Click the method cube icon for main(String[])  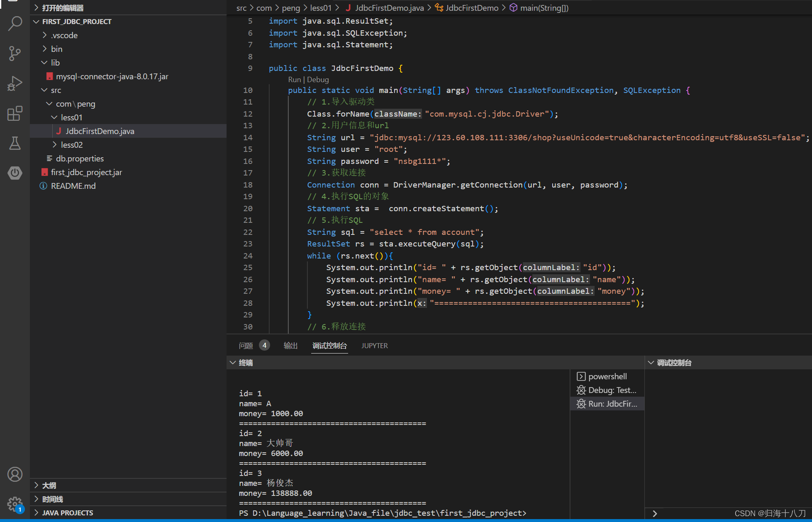click(513, 8)
